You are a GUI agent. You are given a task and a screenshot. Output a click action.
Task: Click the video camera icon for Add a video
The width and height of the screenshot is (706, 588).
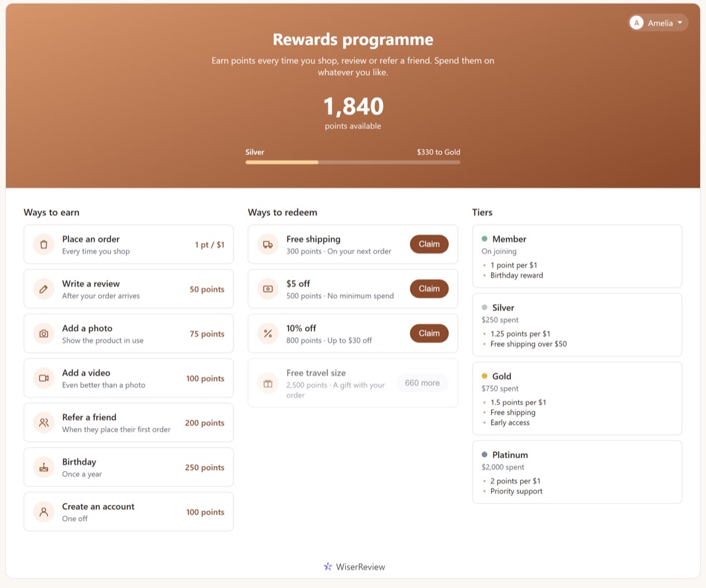tap(44, 378)
